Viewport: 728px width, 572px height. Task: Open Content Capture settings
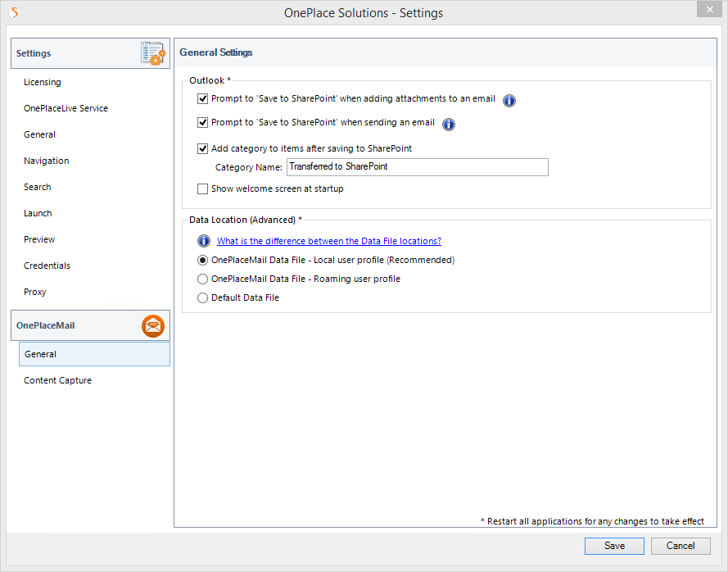coord(57,380)
